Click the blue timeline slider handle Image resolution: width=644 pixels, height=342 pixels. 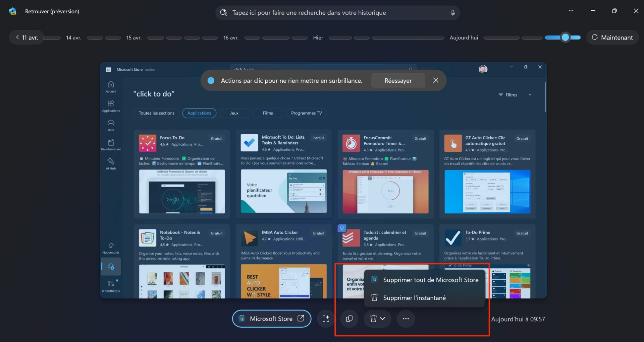[x=565, y=38]
